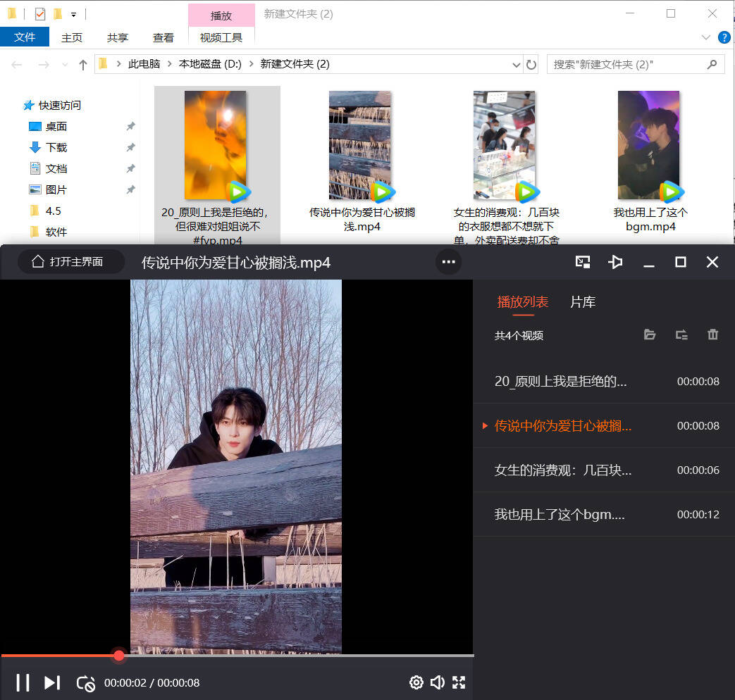Add files using the playlist folder icon
This screenshot has height=700, width=735.
650,335
